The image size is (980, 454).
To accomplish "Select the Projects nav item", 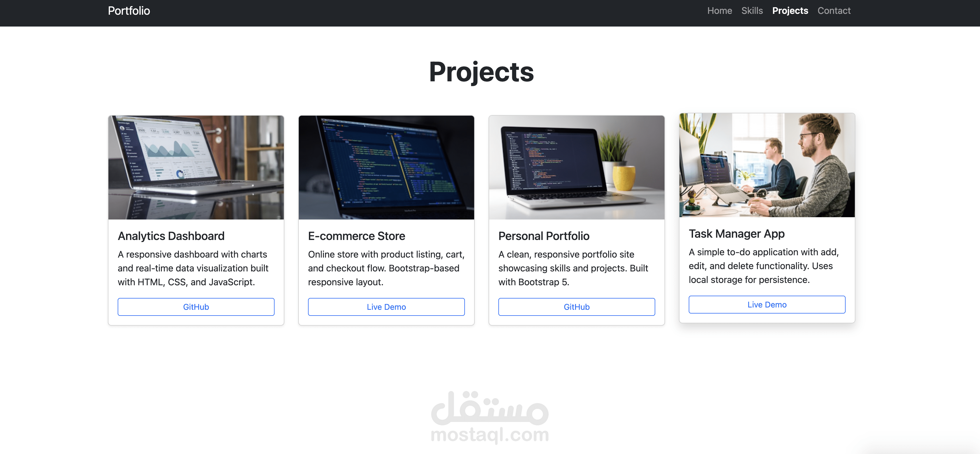I will tap(790, 11).
